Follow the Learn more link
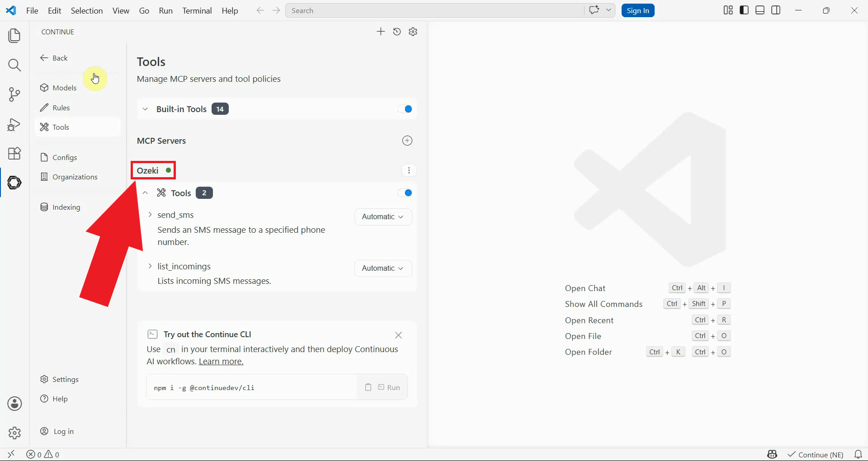 [221, 362]
